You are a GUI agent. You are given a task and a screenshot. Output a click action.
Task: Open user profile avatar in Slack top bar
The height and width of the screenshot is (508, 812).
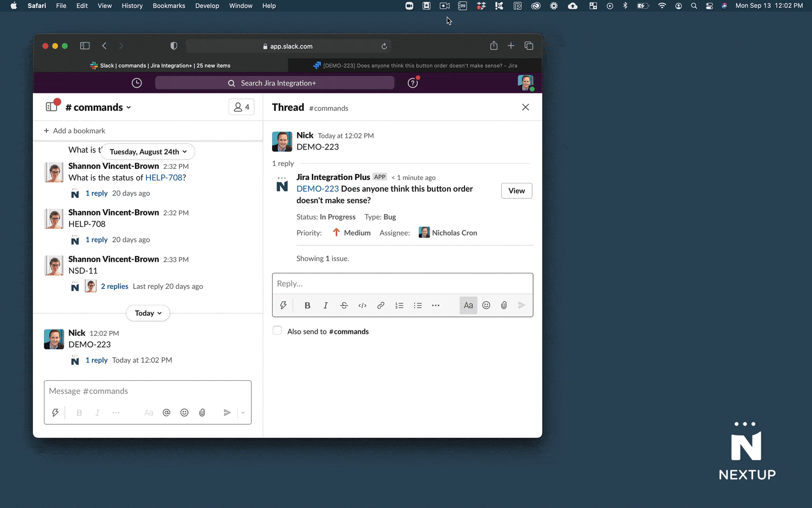[525, 83]
